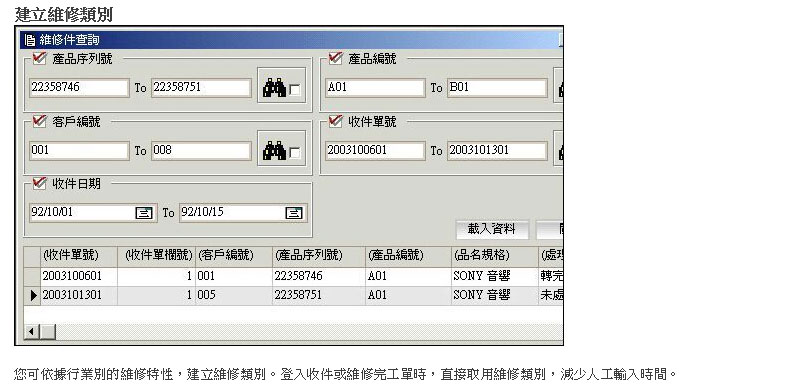The width and height of the screenshot is (793, 385).
Task: Select serial cell 22358746 in grid
Action: tap(319, 276)
